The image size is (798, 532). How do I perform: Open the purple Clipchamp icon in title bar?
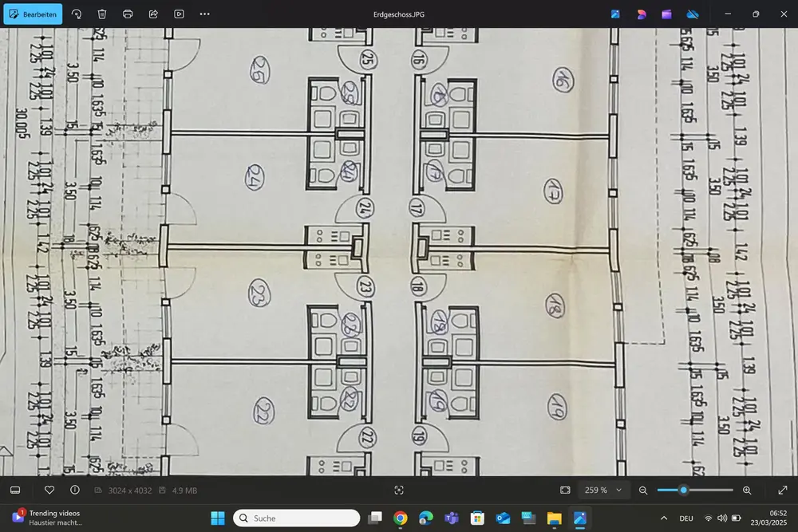(x=666, y=14)
